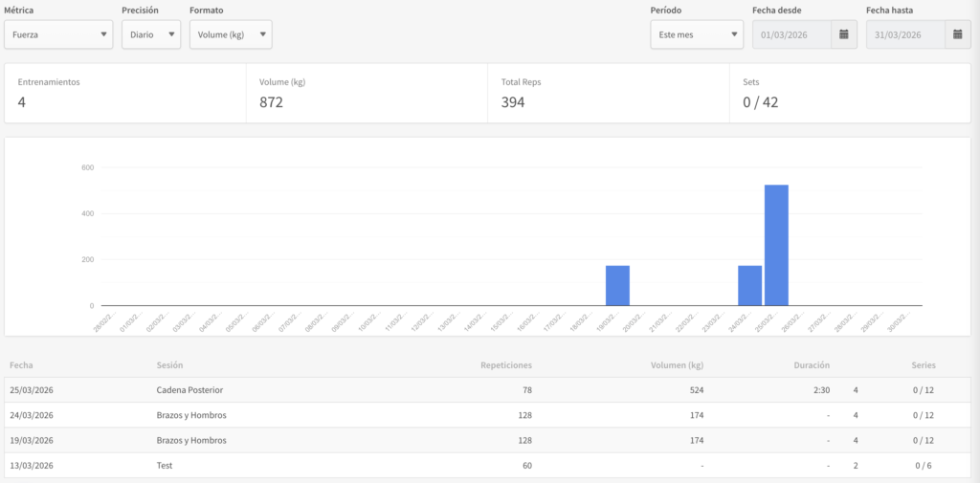Open calendar icon for Fecha desde

click(844, 34)
